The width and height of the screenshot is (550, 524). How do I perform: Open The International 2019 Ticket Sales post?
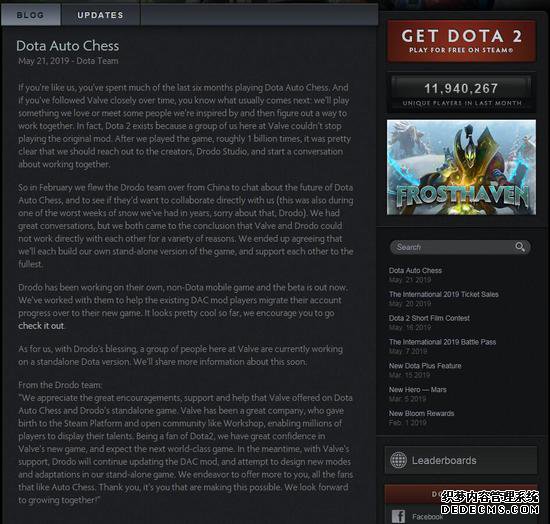click(x=443, y=294)
